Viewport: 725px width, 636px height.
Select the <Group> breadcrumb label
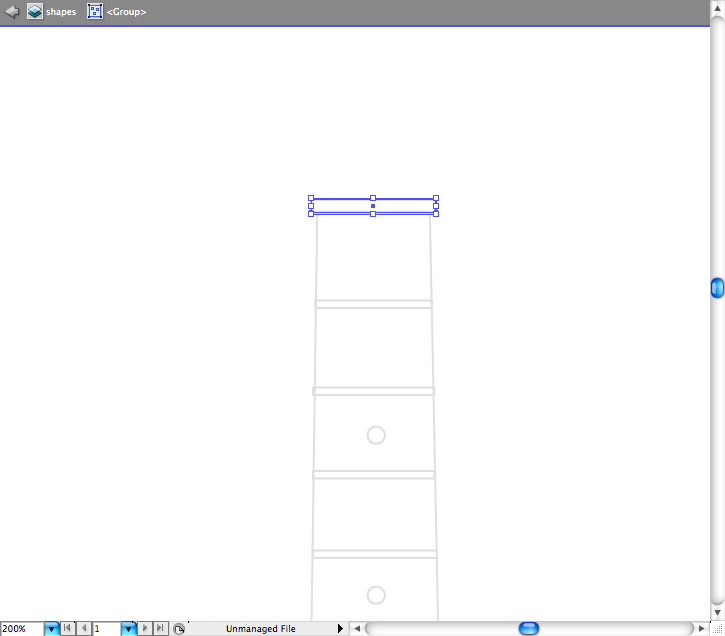tap(126, 12)
